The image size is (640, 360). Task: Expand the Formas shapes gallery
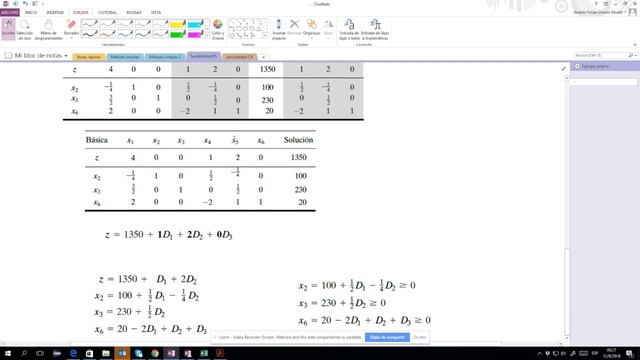[x=265, y=36]
